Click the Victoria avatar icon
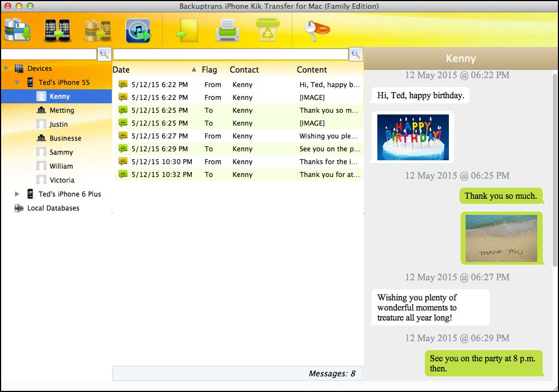 (x=41, y=180)
